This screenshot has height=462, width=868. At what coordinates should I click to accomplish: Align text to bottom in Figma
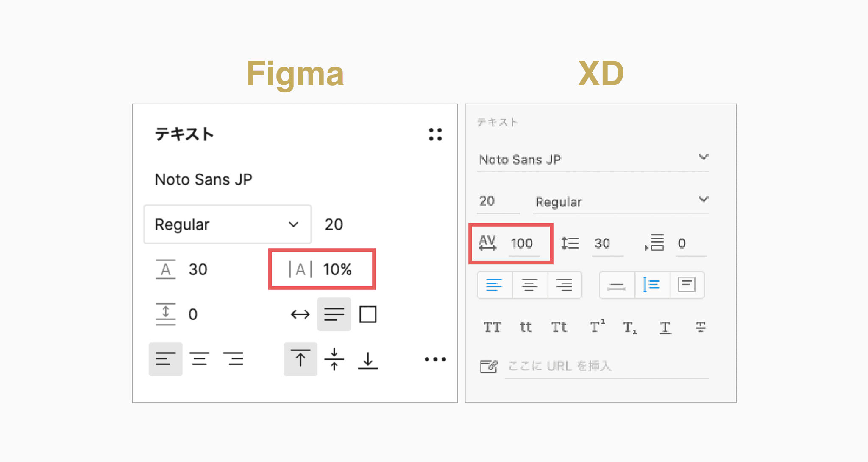pos(367,360)
